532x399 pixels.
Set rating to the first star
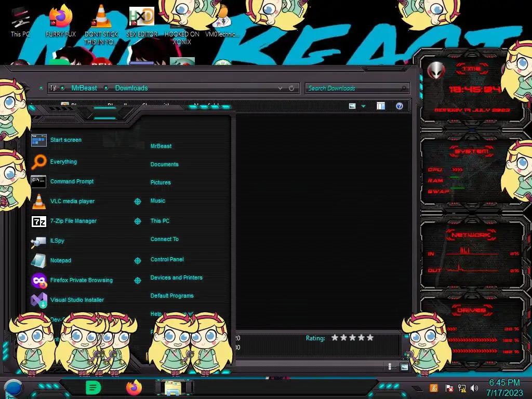(335, 338)
